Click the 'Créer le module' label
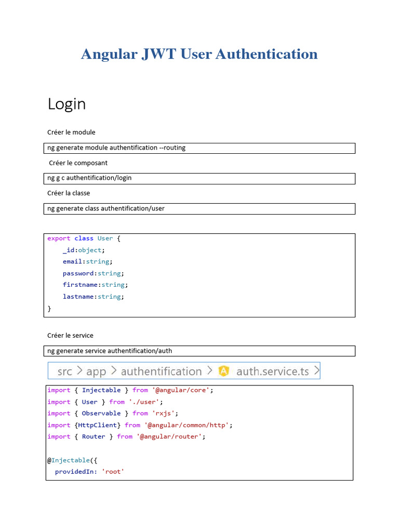This screenshot has width=399, height=532. point(71,132)
